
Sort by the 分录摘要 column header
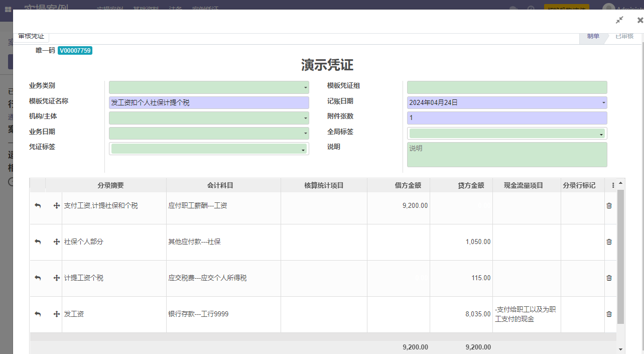[x=110, y=185]
